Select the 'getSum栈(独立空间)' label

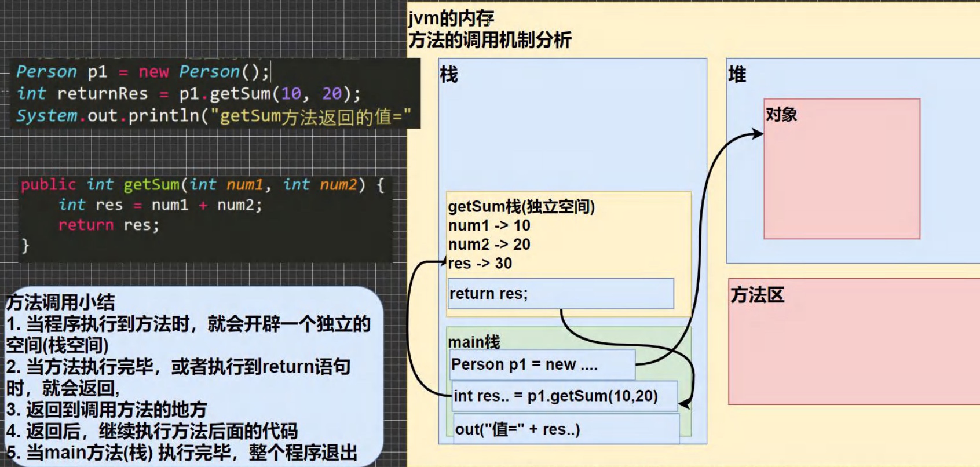pos(521,207)
